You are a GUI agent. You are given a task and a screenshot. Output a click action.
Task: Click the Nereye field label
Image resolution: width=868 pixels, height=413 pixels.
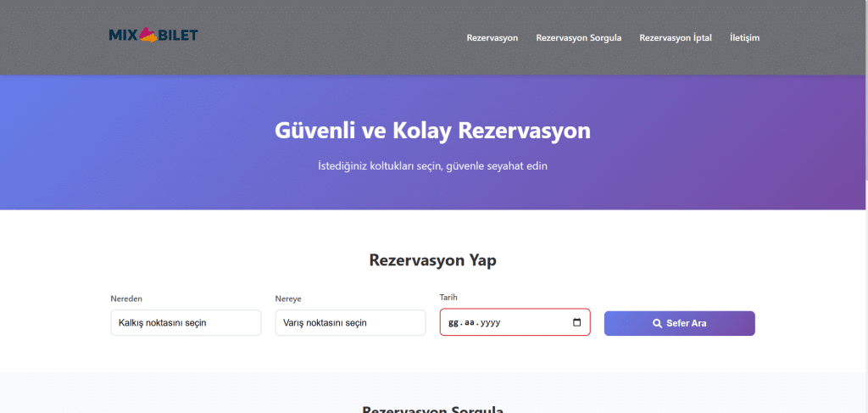pyautogui.click(x=288, y=299)
